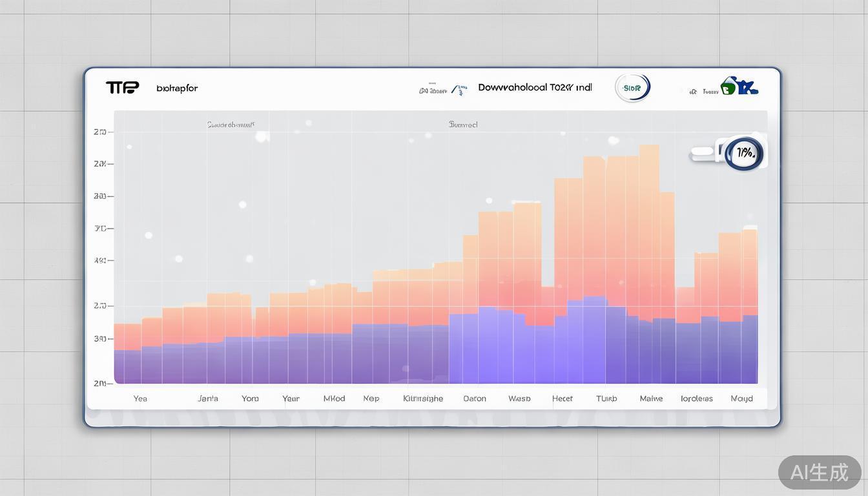Click the small gray label before pen icon
This screenshot has height=496, width=868.
click(x=433, y=90)
